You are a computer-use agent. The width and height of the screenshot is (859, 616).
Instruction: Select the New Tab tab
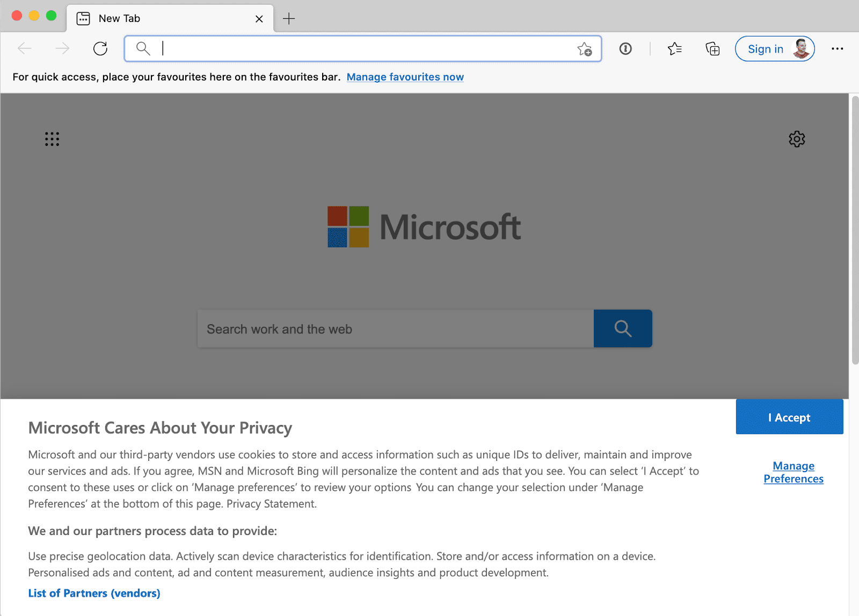[x=170, y=19]
